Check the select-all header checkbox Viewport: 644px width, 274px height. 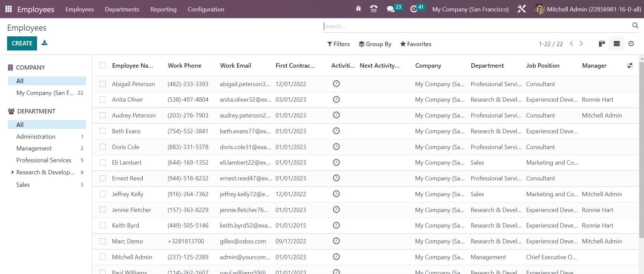[x=103, y=65]
